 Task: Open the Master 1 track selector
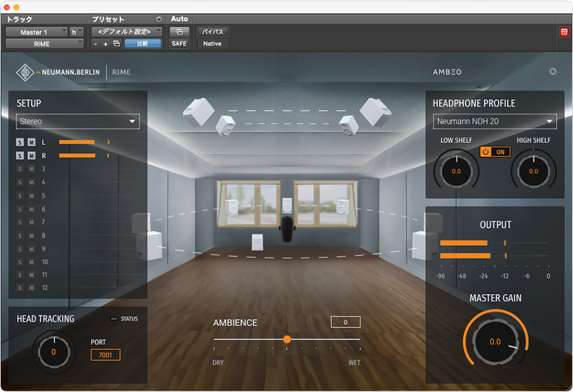(x=36, y=32)
